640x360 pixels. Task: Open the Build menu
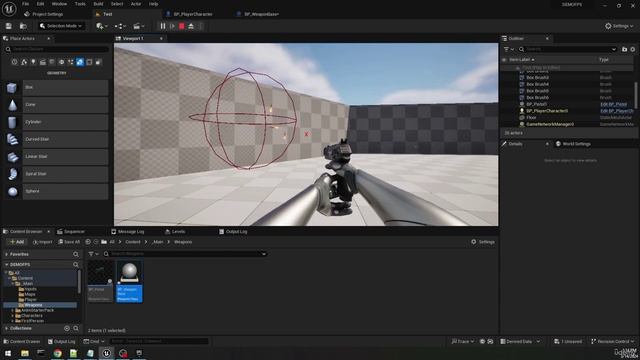pos(98,4)
